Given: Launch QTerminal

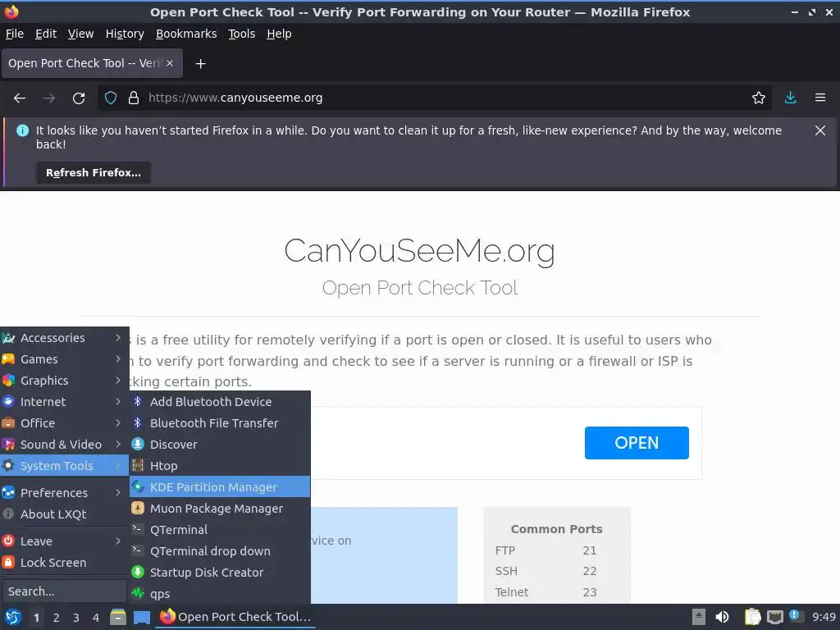Looking at the screenshot, I should point(220,530).
